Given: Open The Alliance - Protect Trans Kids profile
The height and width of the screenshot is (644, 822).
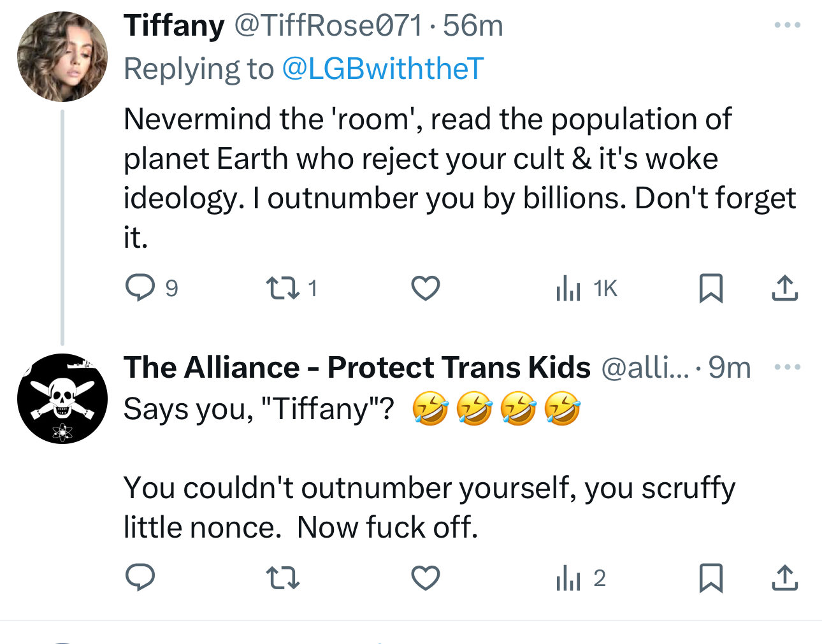Looking at the screenshot, I should coord(357,368).
